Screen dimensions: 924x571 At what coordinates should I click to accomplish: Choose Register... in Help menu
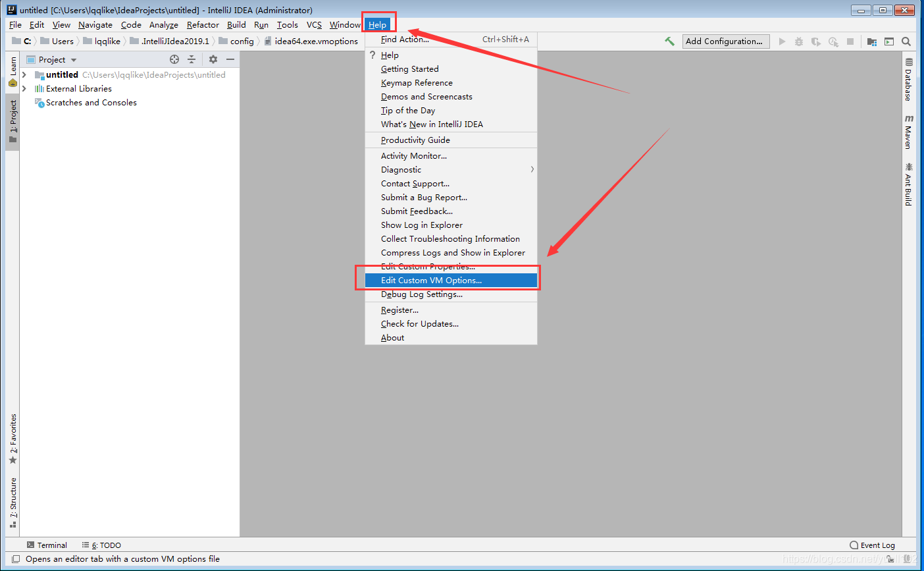451,310
